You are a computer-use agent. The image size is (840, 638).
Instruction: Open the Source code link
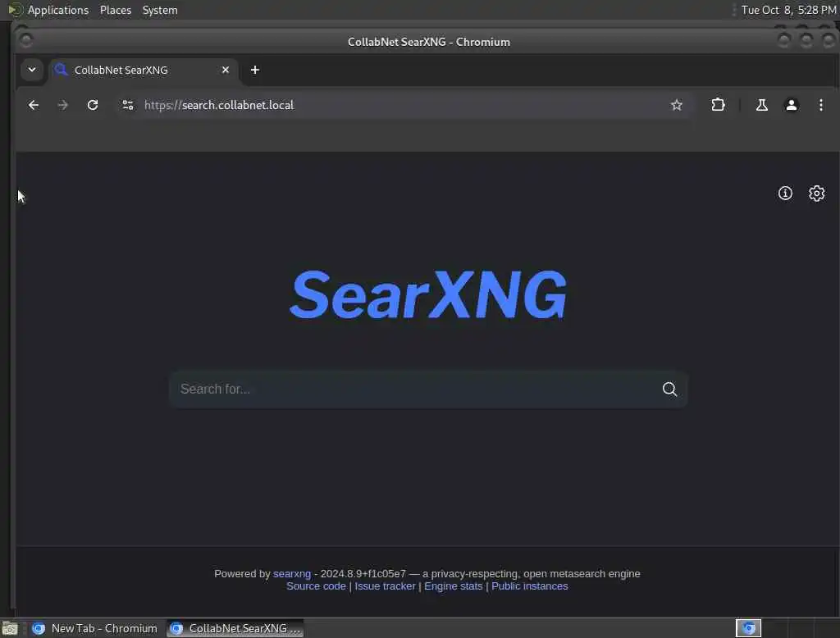click(x=316, y=586)
